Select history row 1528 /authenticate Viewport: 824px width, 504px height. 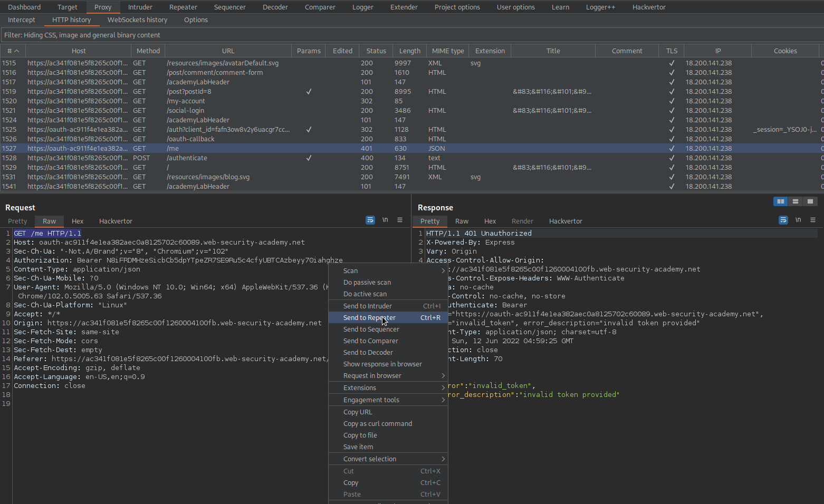click(x=411, y=158)
